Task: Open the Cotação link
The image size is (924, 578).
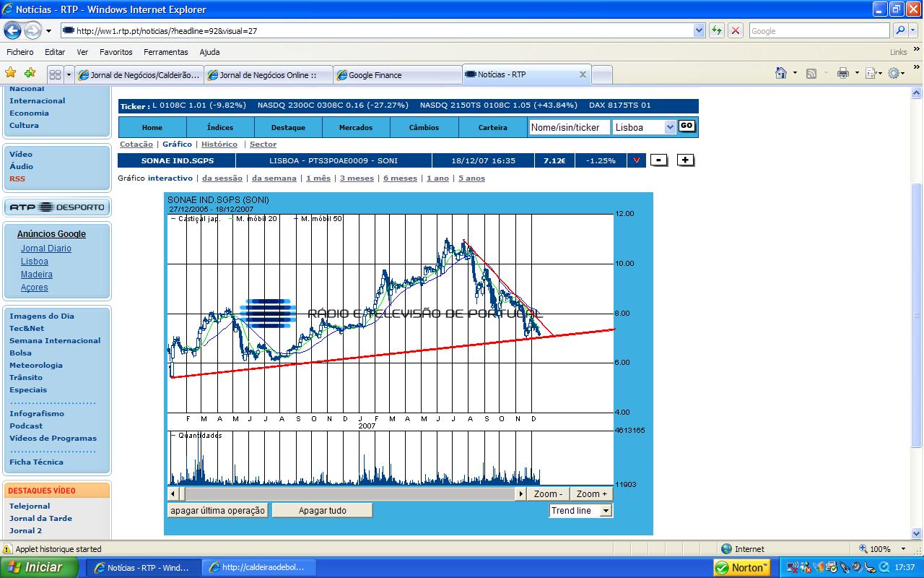Action: [136, 144]
